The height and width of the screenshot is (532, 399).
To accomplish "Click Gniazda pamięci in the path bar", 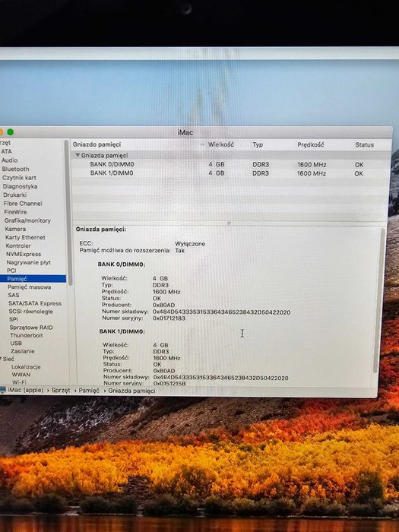I will [131, 391].
